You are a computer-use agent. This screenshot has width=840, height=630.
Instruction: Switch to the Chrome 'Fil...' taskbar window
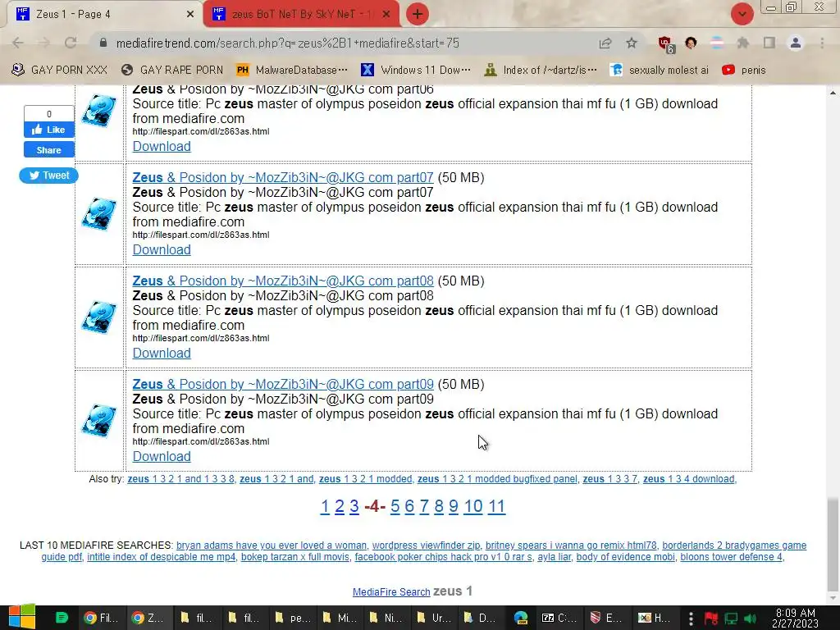[x=102, y=618]
